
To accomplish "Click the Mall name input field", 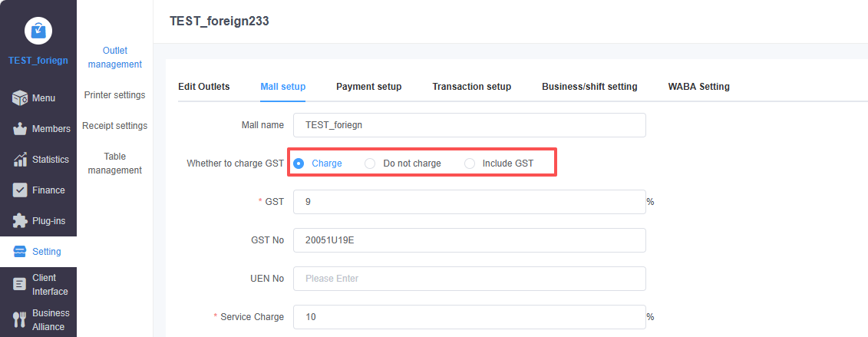I will tap(469, 125).
